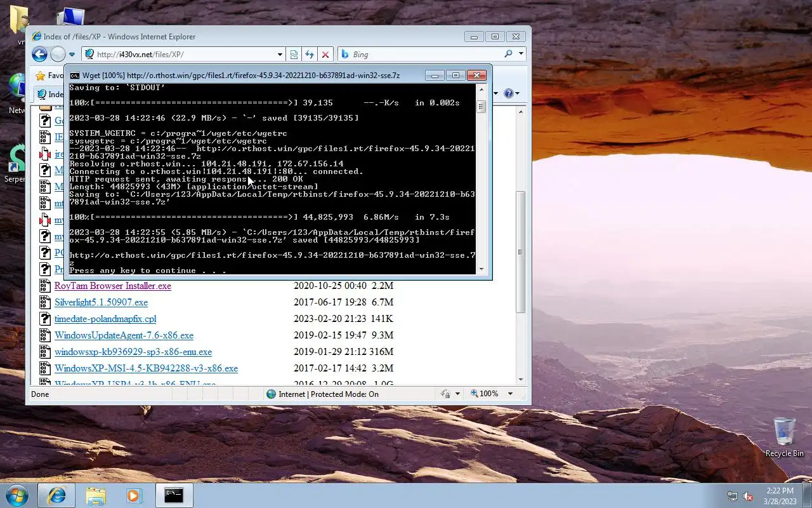Viewport: 812px width, 508px height.
Task: Click the IE page scroll-down arrow
Action: click(x=521, y=380)
